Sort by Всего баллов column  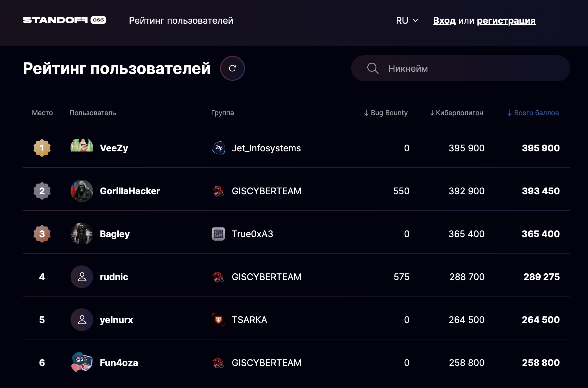click(533, 113)
